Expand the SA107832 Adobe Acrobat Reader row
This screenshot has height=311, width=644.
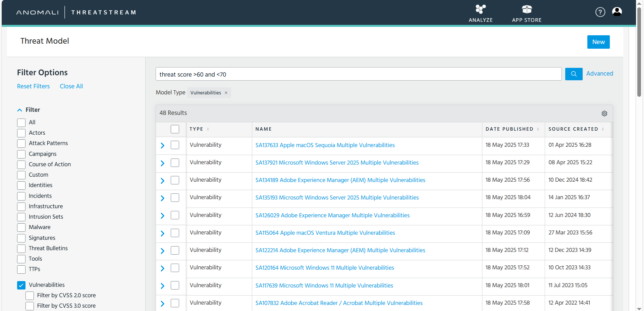162,304
